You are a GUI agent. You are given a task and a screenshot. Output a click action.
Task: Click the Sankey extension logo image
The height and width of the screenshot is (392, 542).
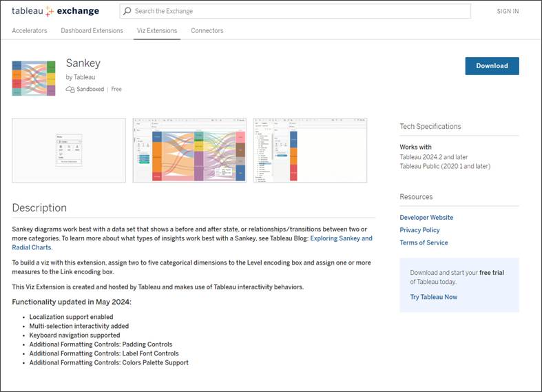[x=34, y=78]
